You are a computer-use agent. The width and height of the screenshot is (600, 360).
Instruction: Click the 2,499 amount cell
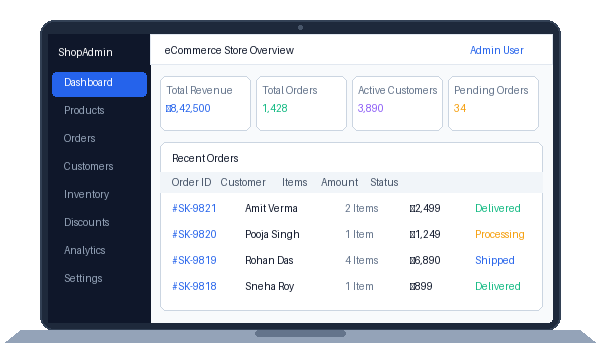pos(425,208)
